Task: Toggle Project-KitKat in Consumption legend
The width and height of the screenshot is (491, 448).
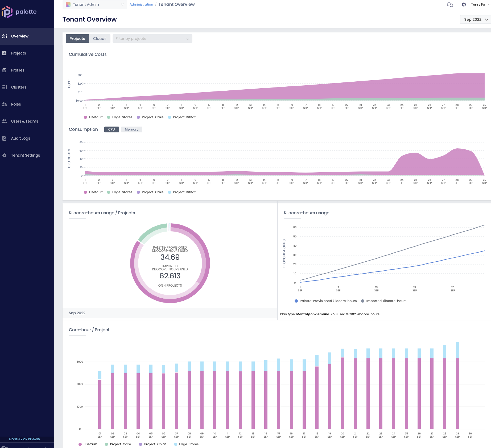Action: click(182, 192)
